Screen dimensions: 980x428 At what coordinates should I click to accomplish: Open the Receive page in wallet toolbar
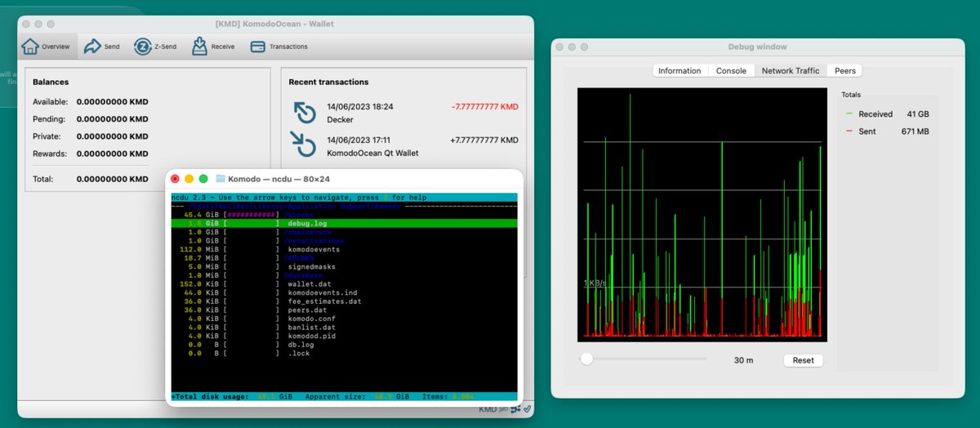click(x=213, y=47)
